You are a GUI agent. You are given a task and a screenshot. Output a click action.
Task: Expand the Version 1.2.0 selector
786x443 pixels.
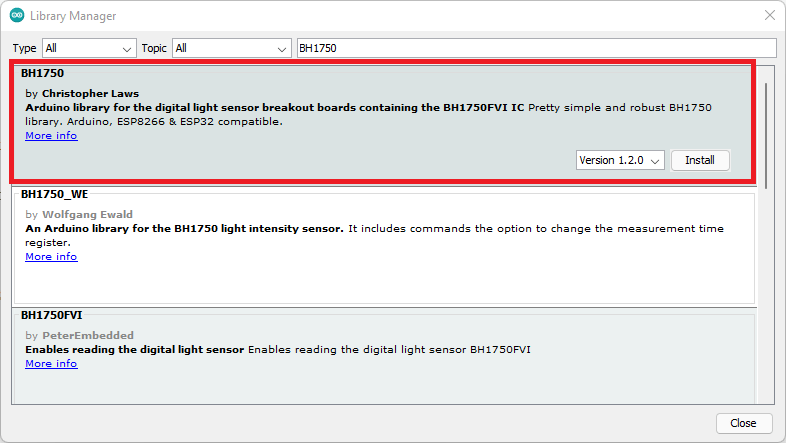[x=620, y=160]
